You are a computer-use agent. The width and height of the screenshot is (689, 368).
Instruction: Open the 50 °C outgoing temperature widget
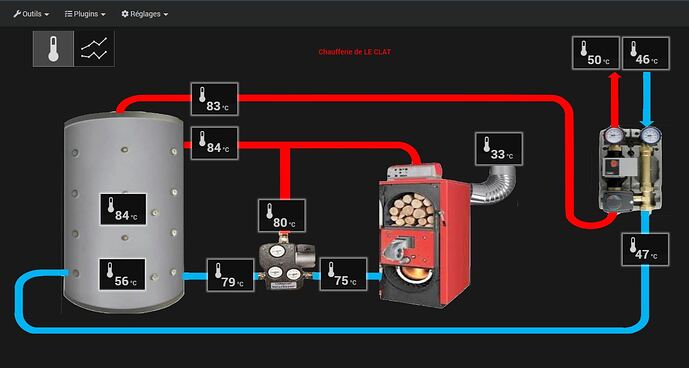(x=596, y=53)
